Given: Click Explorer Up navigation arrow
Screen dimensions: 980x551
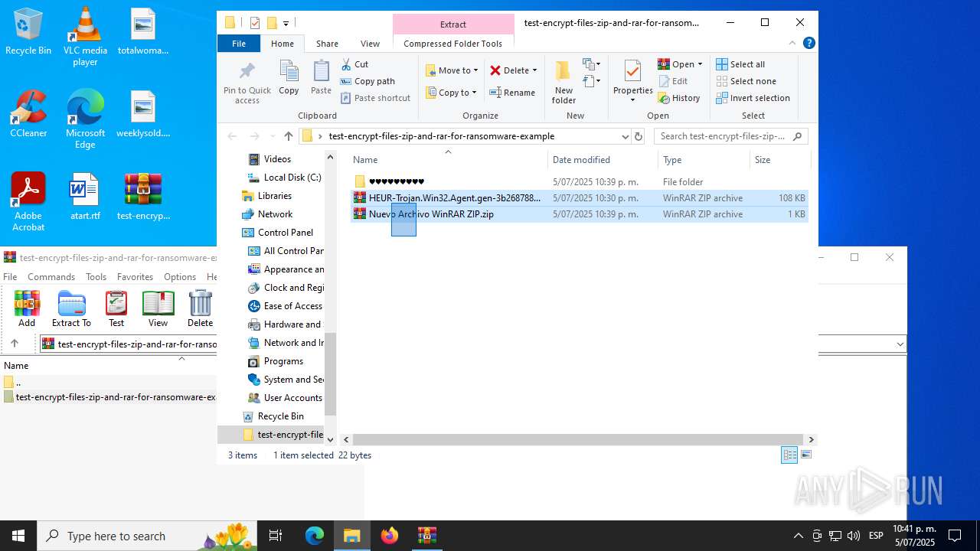Looking at the screenshot, I should pos(288,136).
